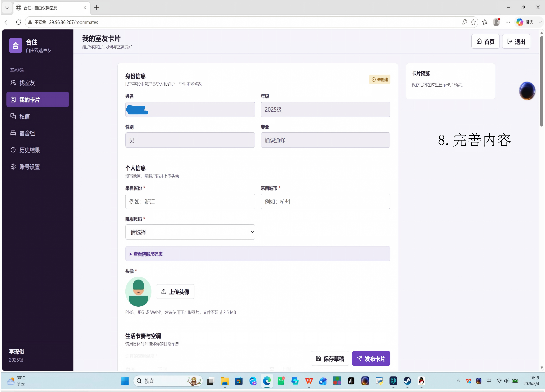Click the browser refresh icon

click(x=19, y=22)
